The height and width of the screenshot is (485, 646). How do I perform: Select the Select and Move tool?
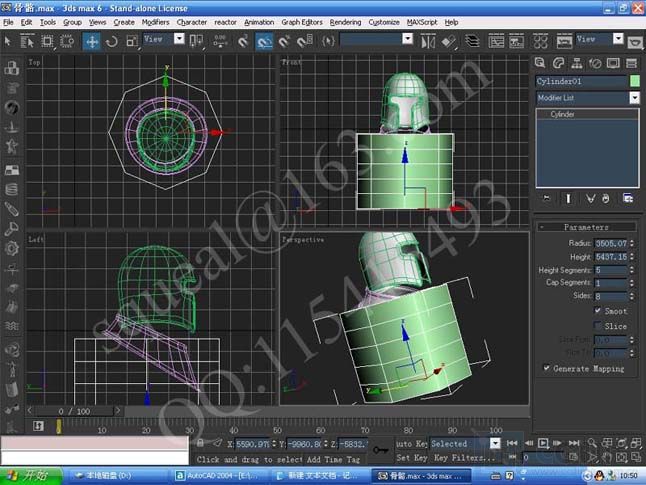click(91, 41)
